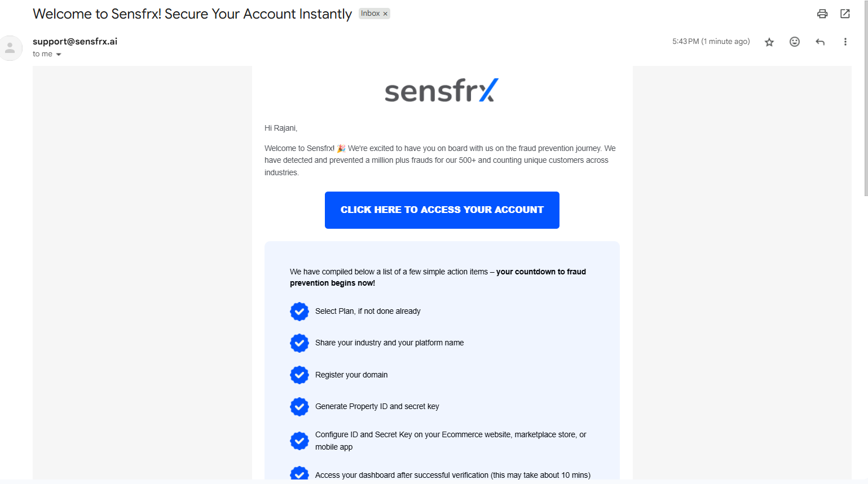Click the email subject heading text

(x=192, y=14)
